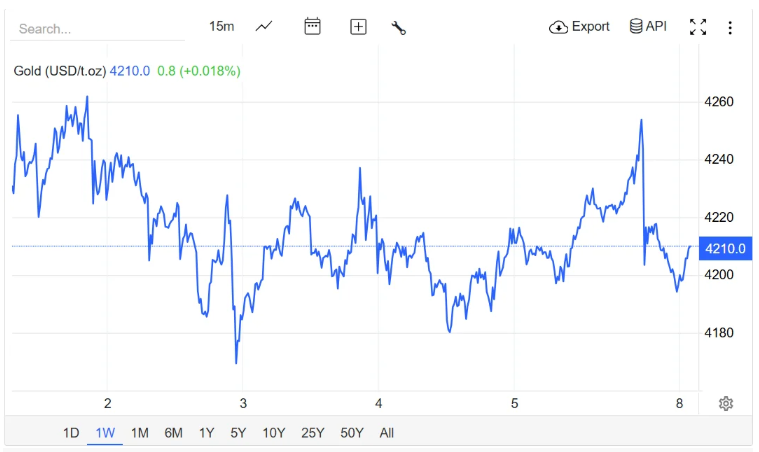Show All historical data
The height and width of the screenshot is (452, 759).
(x=387, y=433)
